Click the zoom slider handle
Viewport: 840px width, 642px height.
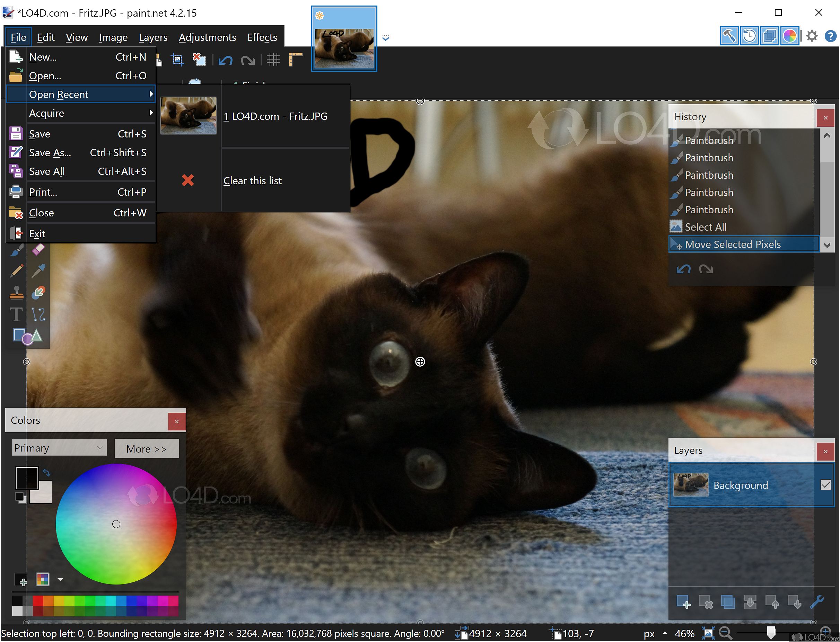click(771, 632)
